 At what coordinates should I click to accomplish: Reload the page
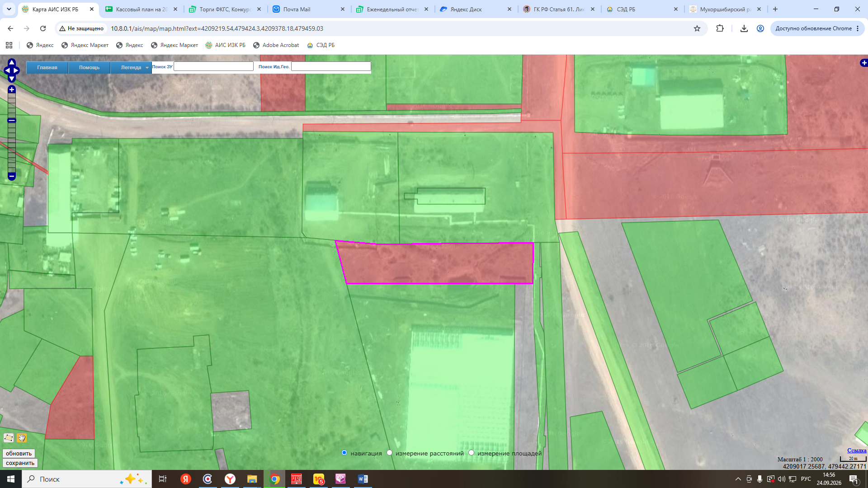coord(43,28)
